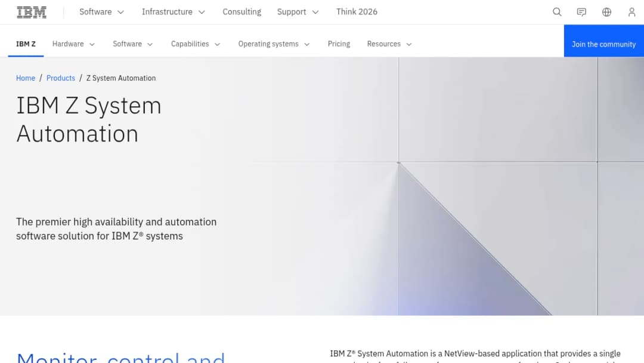
Task: Expand the Hardware dropdown
Action: click(73, 44)
